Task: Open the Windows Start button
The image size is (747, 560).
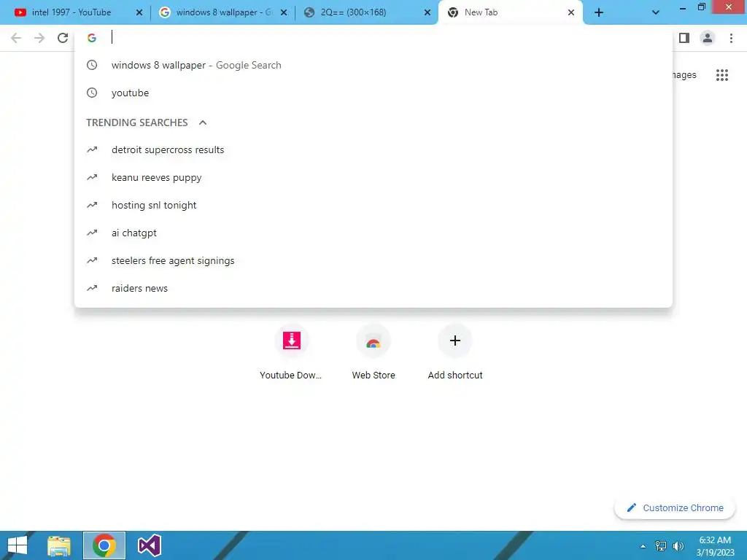Action: pyautogui.click(x=18, y=545)
